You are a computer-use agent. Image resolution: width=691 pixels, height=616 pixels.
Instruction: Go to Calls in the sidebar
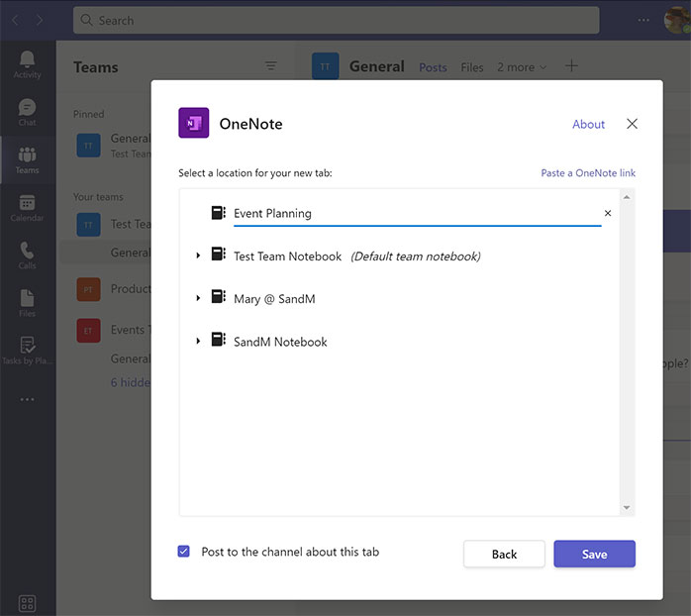27,255
